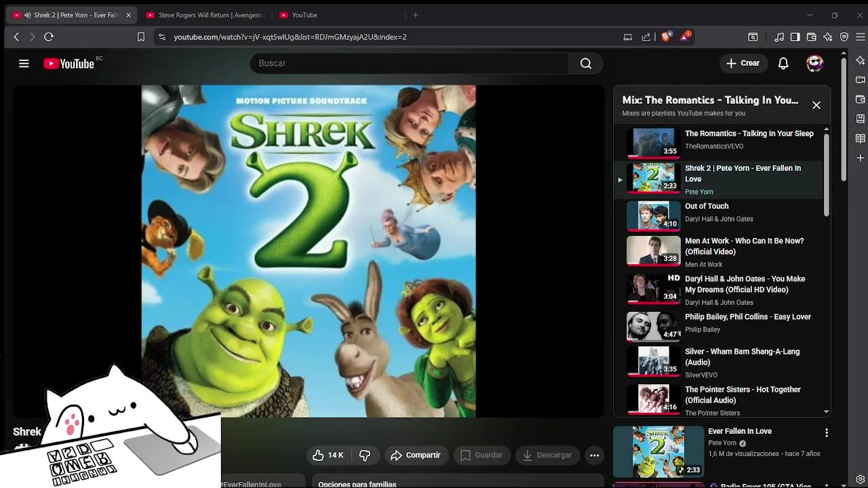Select the Shrek 2 Pete Yorn tab
The width and height of the screenshot is (868, 488).
pos(71,15)
